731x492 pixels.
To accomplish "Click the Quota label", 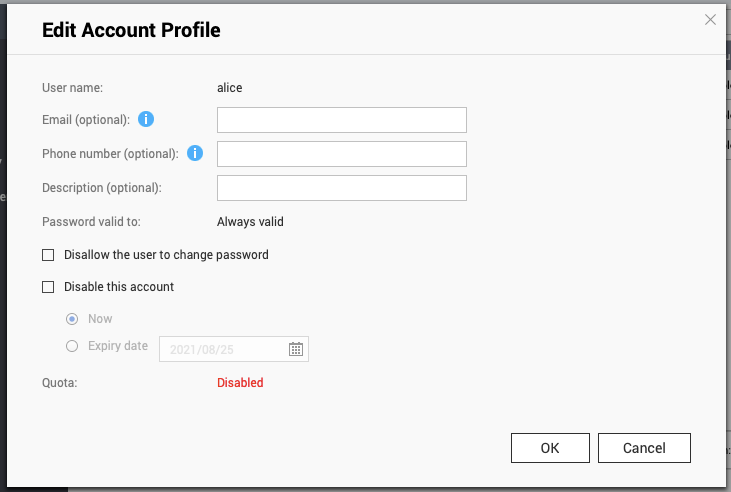I will (59, 382).
